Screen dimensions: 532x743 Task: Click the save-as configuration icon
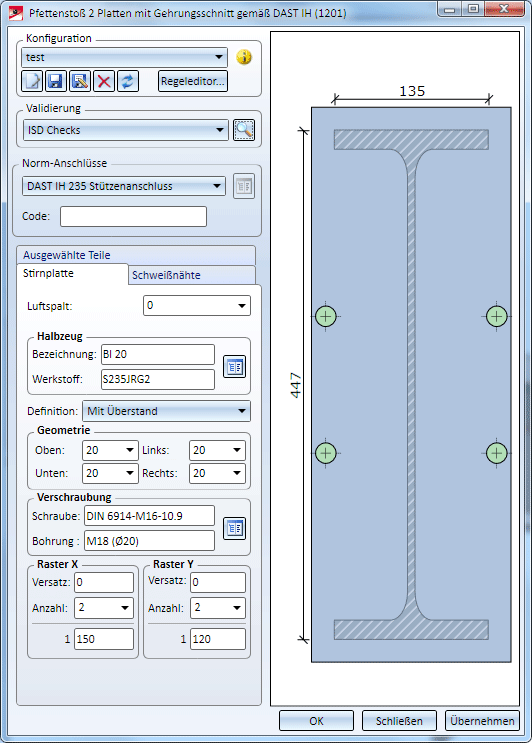(x=80, y=81)
